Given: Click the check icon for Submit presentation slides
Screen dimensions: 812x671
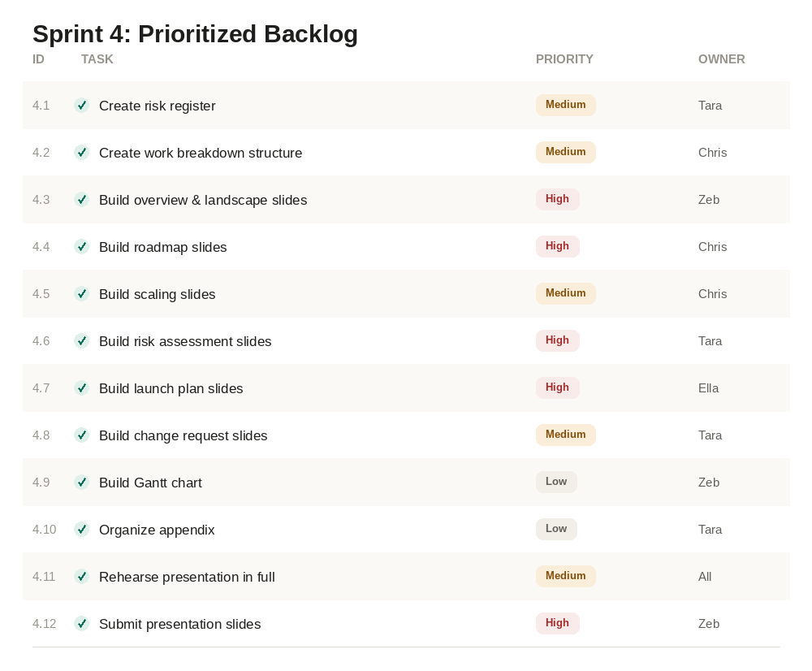Looking at the screenshot, I should [x=81, y=623].
